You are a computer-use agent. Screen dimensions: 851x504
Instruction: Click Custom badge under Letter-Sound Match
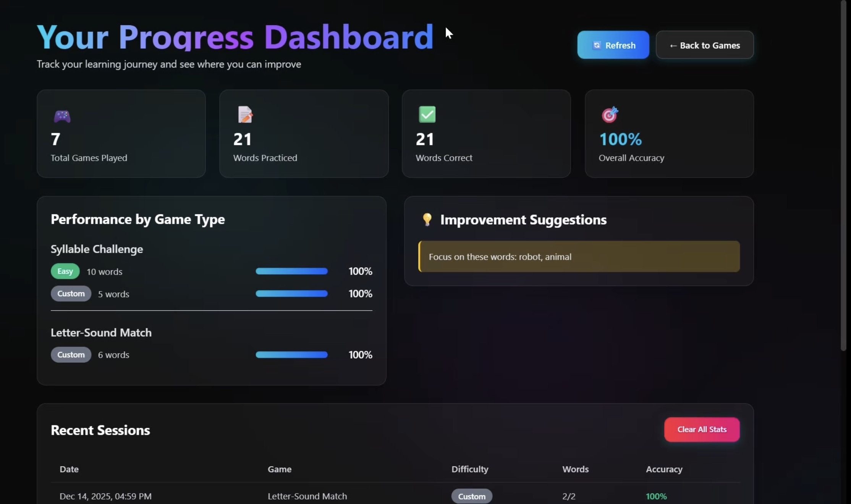click(x=71, y=355)
